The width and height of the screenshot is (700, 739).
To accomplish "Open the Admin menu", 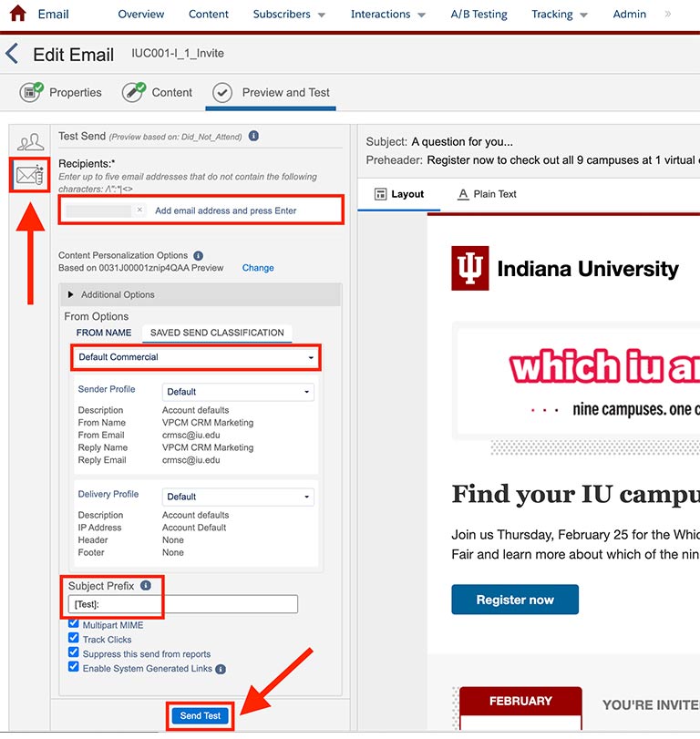I will 629,15.
